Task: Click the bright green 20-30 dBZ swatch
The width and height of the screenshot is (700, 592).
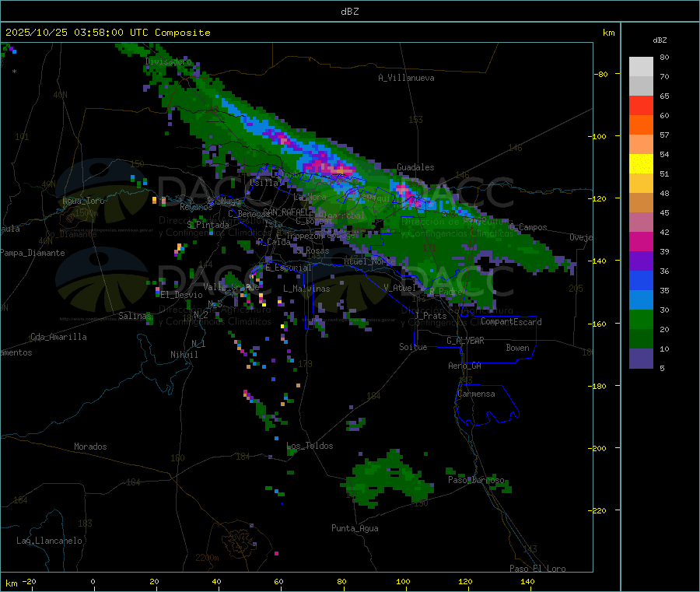Action: tap(641, 320)
